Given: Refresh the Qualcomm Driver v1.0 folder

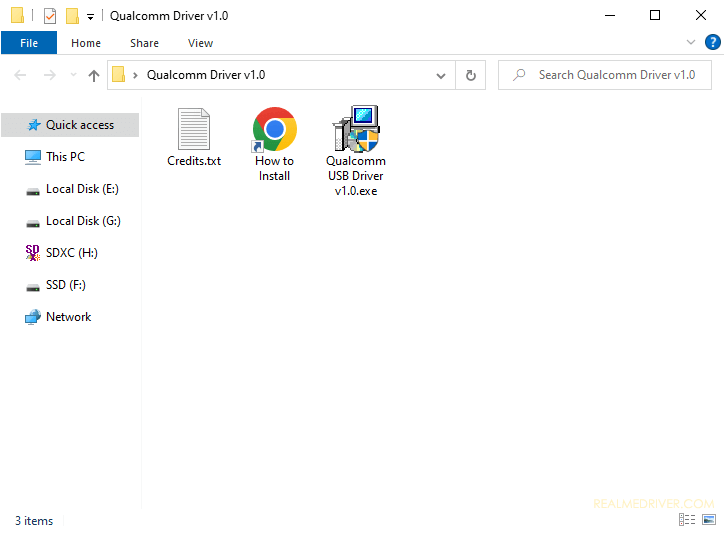Looking at the screenshot, I should (471, 75).
